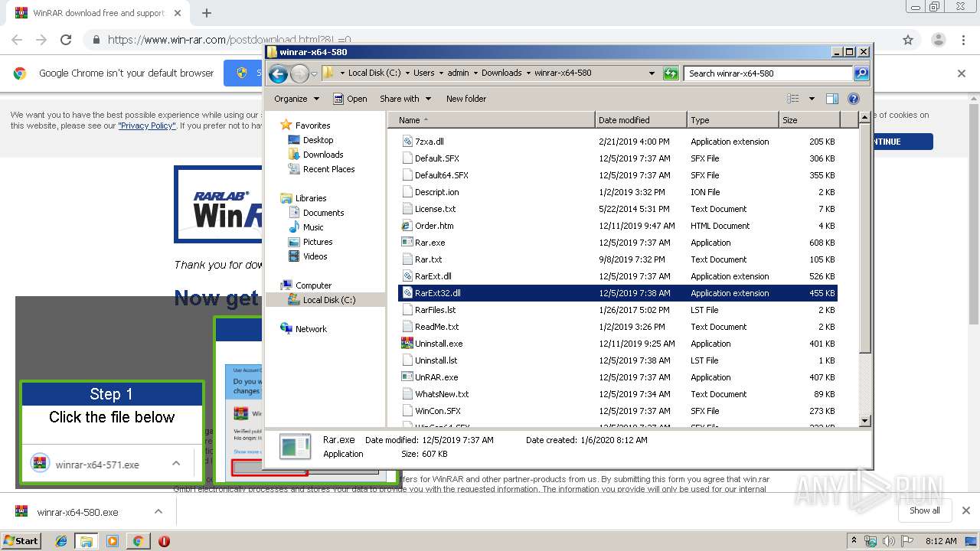Select the Uninstall.exe file icon
The height and width of the screenshot is (551, 980).
click(x=407, y=344)
